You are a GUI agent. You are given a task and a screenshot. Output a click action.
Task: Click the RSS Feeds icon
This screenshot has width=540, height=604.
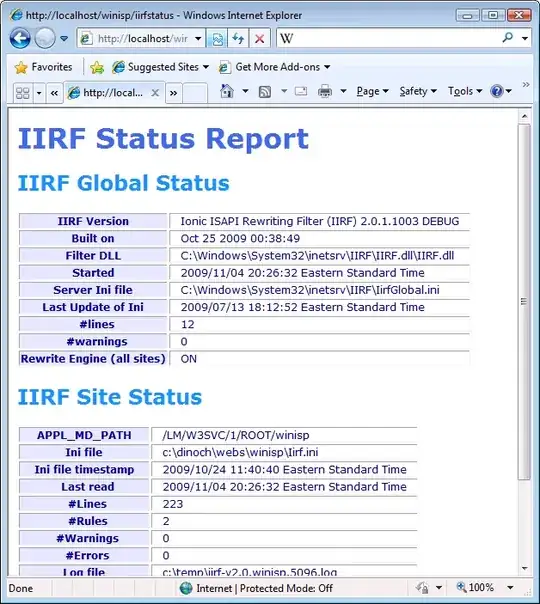[x=265, y=92]
